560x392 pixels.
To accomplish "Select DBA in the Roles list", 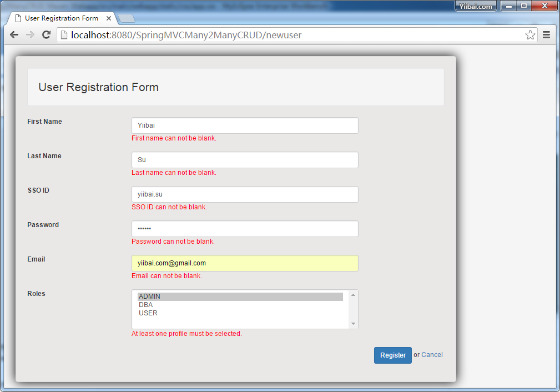I will pyautogui.click(x=240, y=305).
